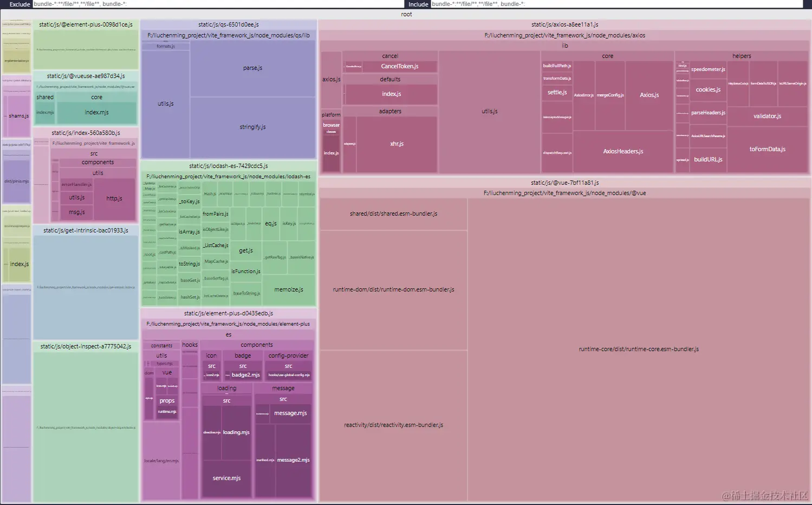Select the static/js/@vue-7bf11a81.js bundle header

click(x=564, y=183)
